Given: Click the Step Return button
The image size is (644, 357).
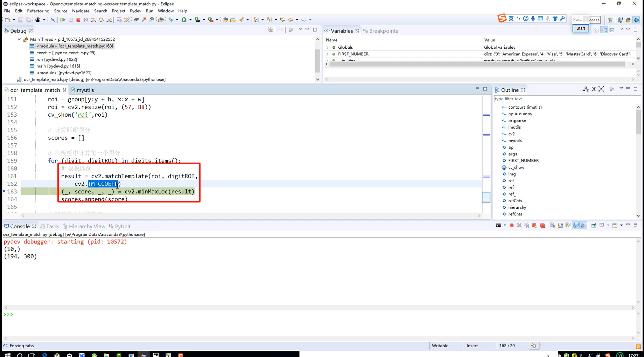Looking at the screenshot, I should (109, 20).
